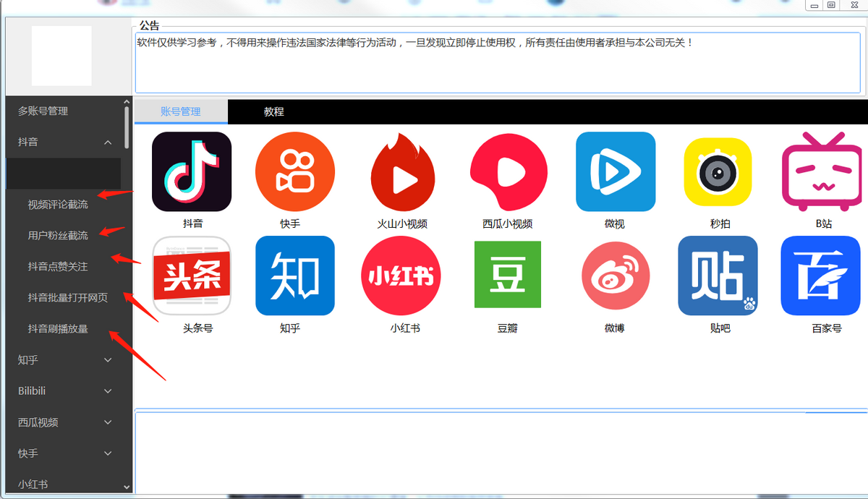The width and height of the screenshot is (868, 499).
Task: Click inside the 公告 announcement text box
Action: (x=498, y=62)
